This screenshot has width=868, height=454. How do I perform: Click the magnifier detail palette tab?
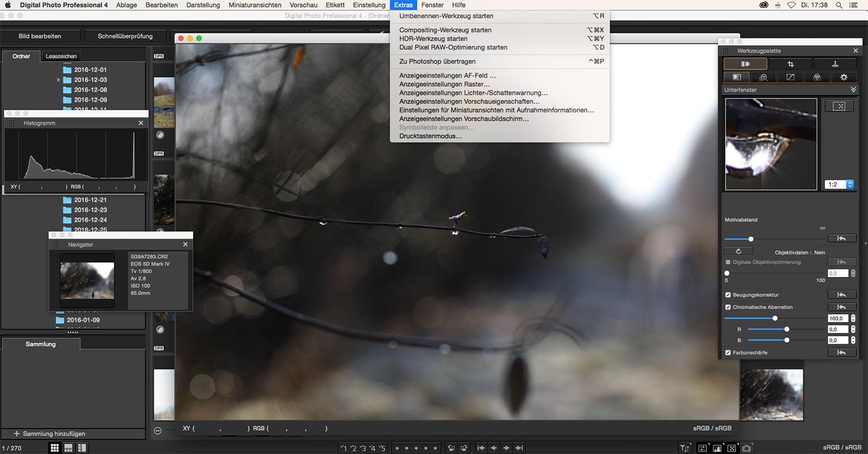click(763, 77)
